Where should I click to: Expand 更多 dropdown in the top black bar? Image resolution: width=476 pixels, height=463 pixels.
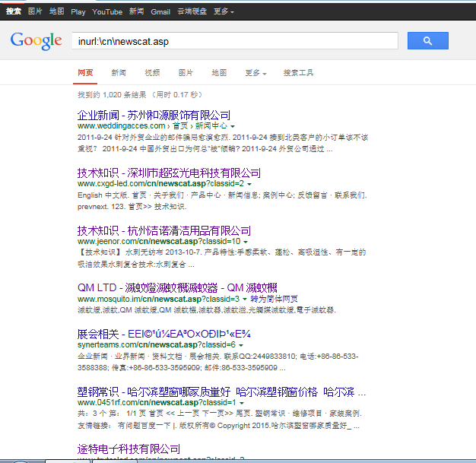click(x=224, y=11)
